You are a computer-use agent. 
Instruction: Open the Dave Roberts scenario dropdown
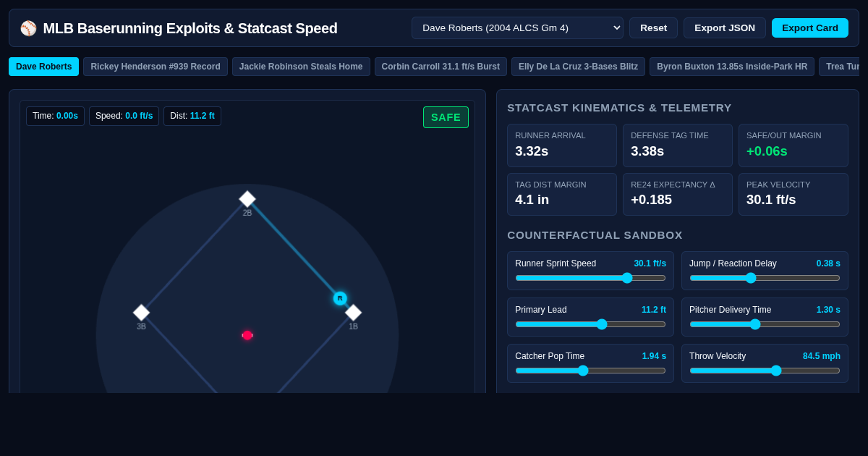[x=517, y=28]
